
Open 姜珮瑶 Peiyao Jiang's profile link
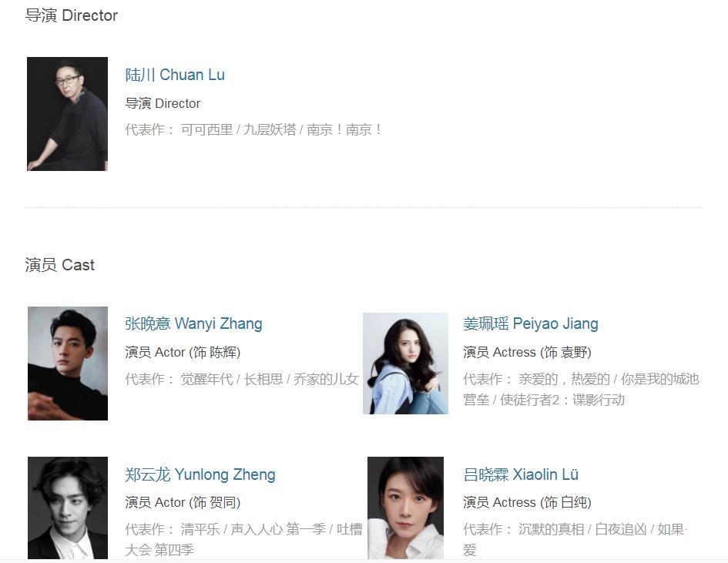(x=531, y=323)
